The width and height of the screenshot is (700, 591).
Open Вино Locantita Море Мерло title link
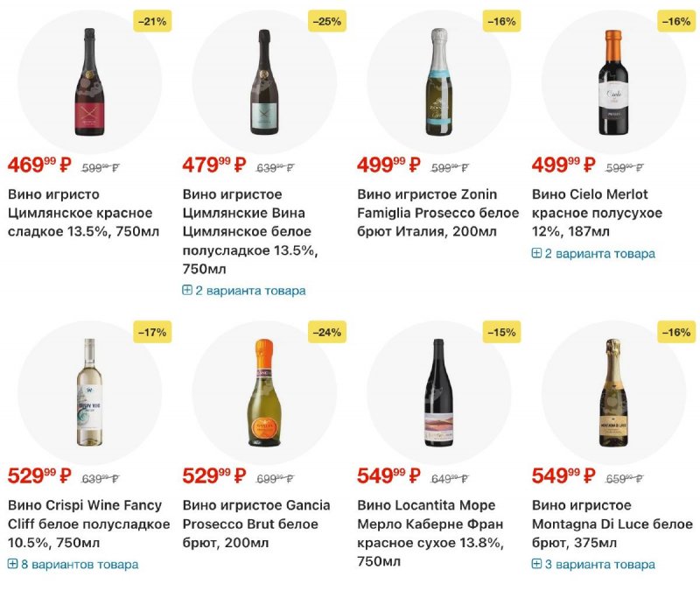pos(427,524)
